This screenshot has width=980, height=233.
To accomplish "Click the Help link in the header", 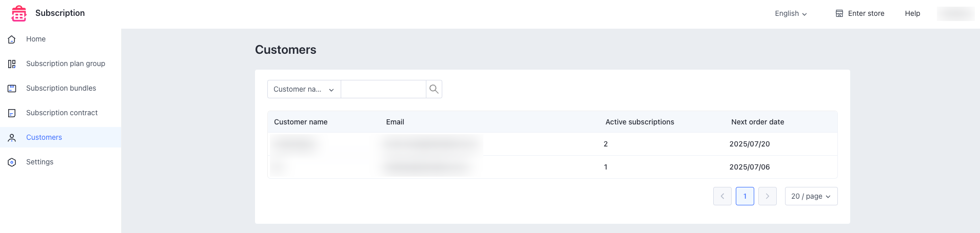I will (912, 13).
